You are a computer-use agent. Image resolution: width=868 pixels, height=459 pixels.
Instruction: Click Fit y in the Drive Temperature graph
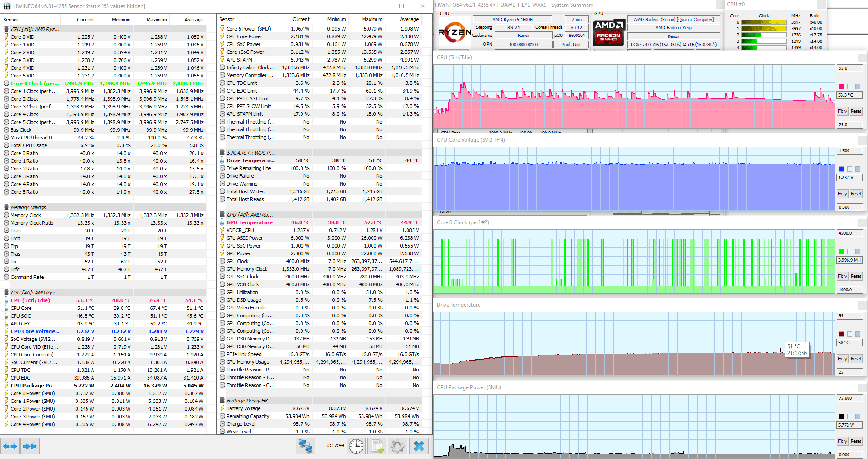pos(842,359)
